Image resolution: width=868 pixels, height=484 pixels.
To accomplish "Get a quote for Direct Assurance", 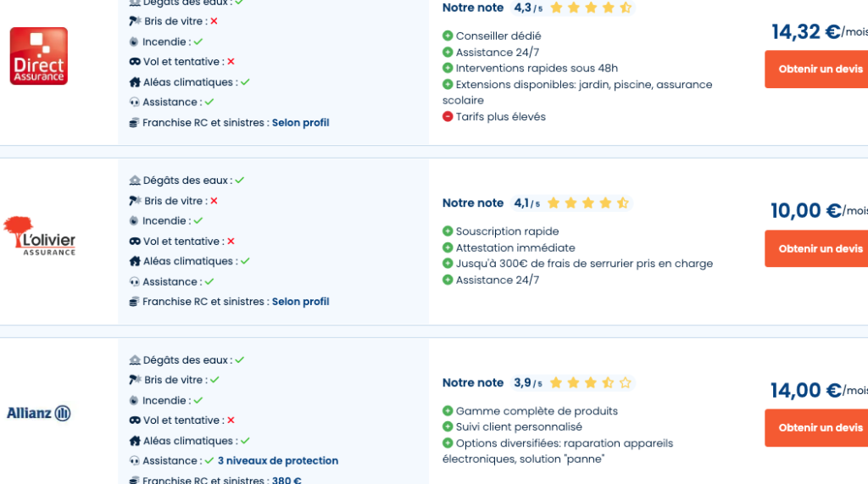I will coord(818,70).
